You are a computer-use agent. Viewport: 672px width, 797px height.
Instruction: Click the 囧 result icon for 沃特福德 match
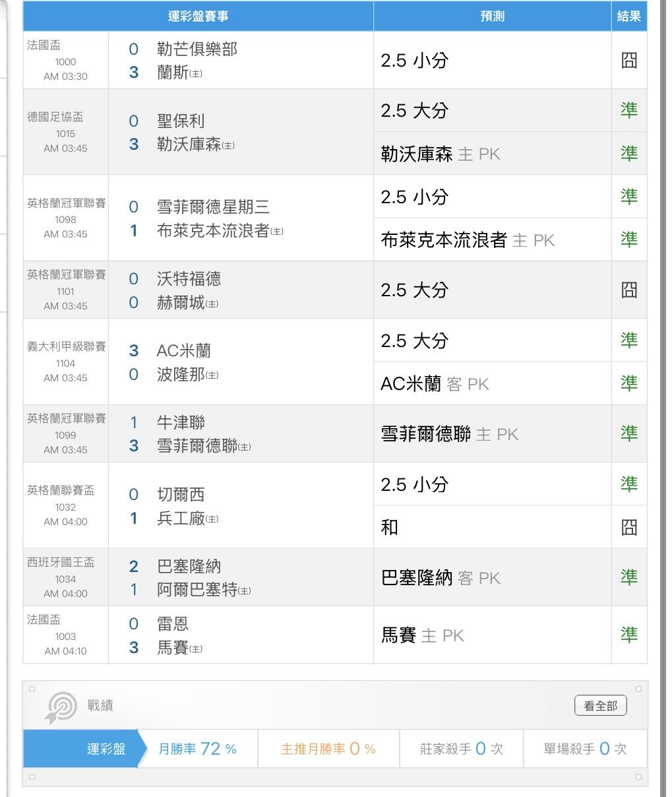[629, 290]
